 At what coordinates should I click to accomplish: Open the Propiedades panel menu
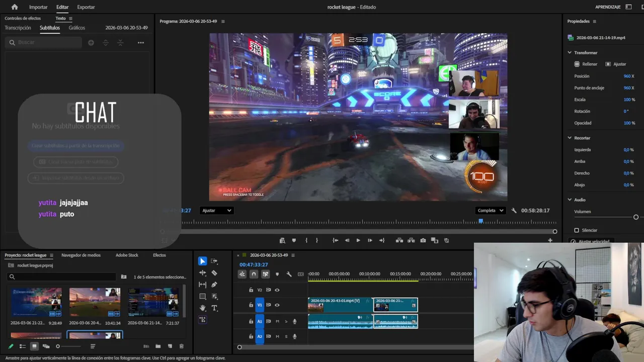(x=594, y=21)
